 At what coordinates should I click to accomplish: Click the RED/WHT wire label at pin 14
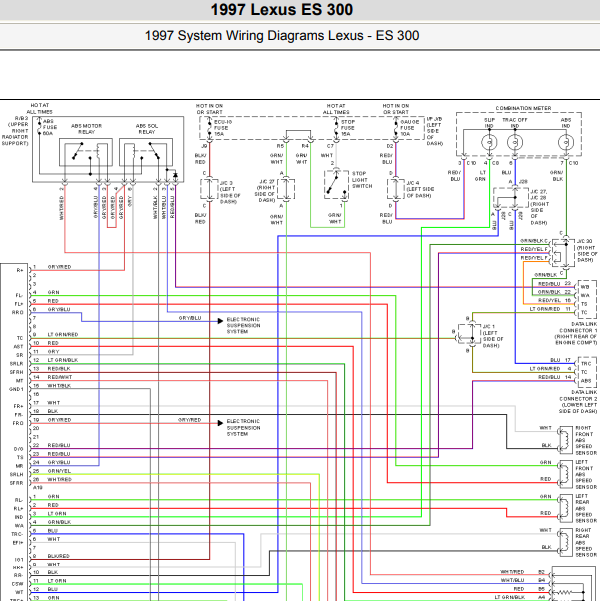point(59,377)
